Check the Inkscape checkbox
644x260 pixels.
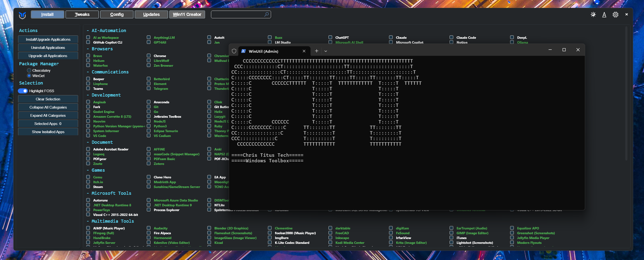(330, 238)
